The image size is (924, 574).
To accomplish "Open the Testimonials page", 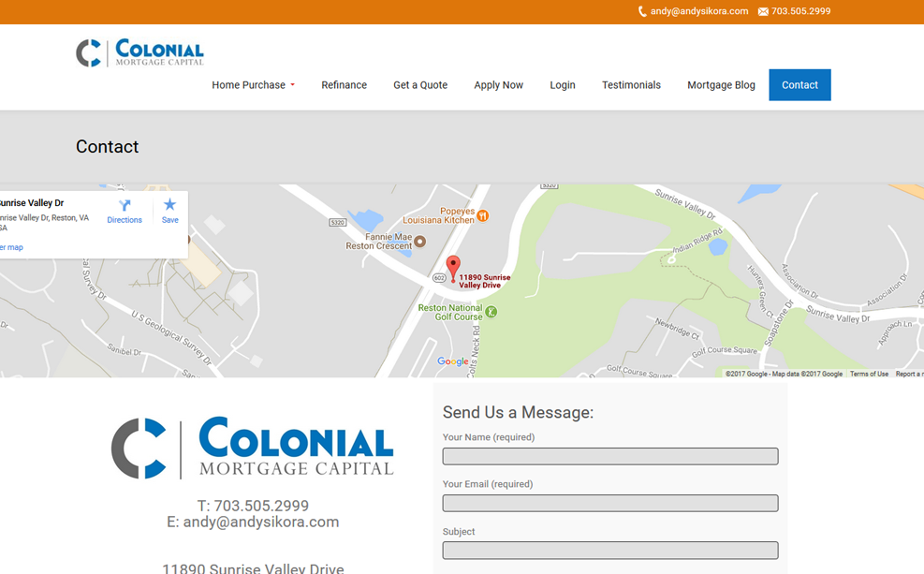I will pyautogui.click(x=631, y=85).
